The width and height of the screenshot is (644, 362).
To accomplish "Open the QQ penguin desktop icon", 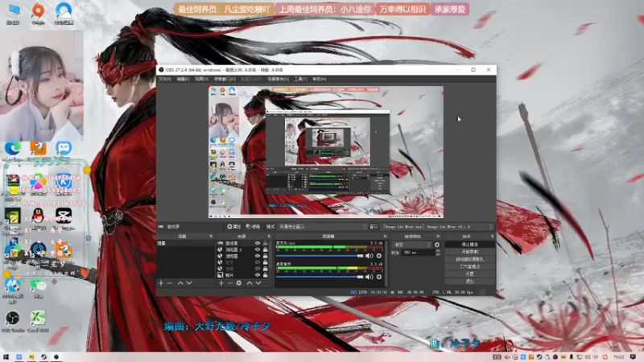I will [38, 217].
